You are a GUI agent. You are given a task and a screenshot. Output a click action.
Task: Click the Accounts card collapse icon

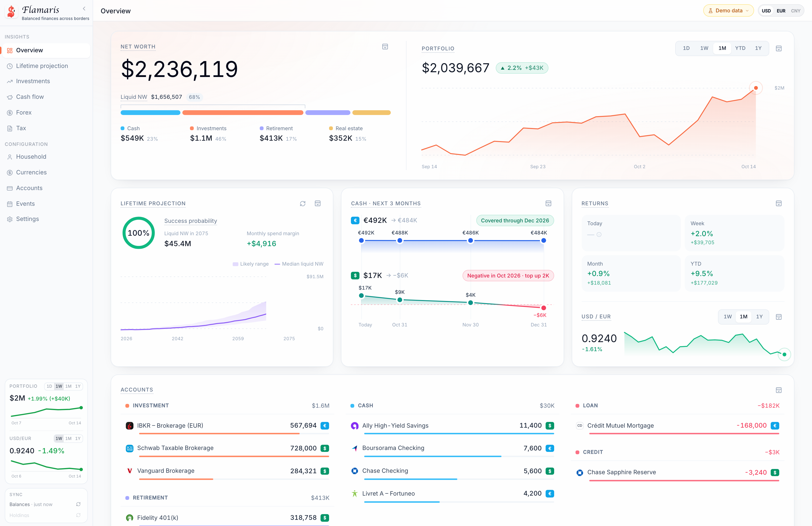(x=779, y=390)
